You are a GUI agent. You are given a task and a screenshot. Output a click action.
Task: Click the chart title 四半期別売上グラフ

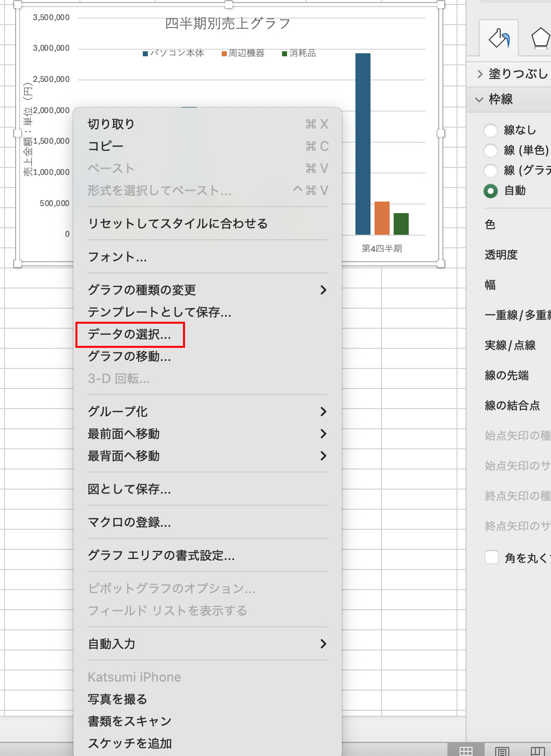tap(228, 24)
